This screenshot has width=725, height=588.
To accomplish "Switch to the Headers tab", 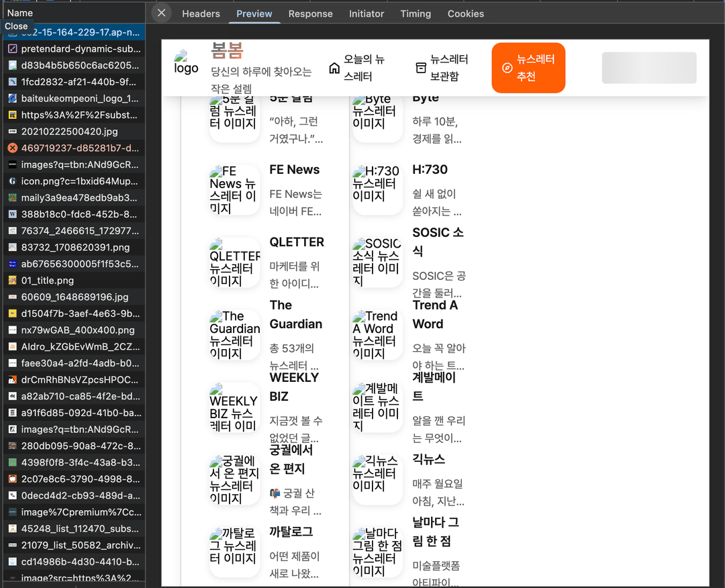I will click(201, 14).
